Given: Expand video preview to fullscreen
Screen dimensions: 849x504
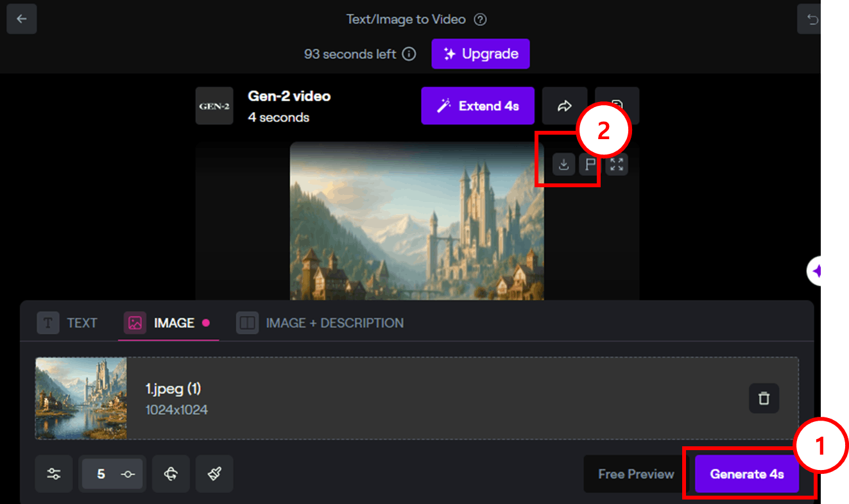Looking at the screenshot, I should [x=617, y=165].
